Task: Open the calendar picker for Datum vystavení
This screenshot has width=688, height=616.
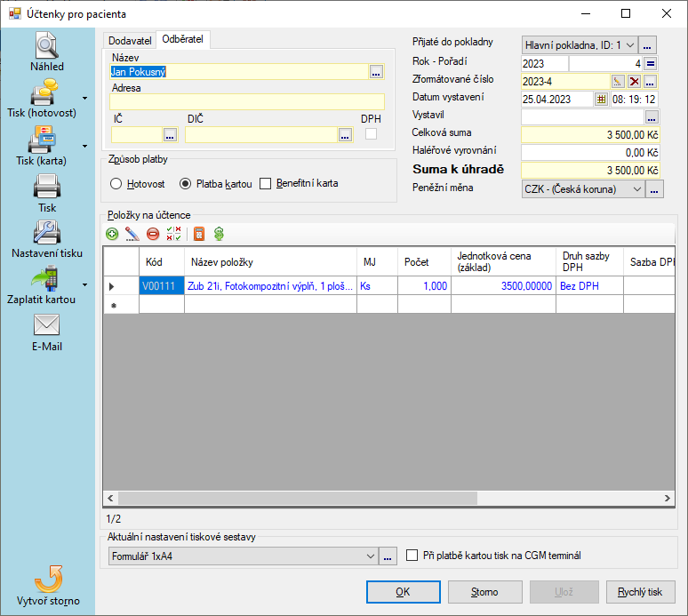Action: pos(601,100)
